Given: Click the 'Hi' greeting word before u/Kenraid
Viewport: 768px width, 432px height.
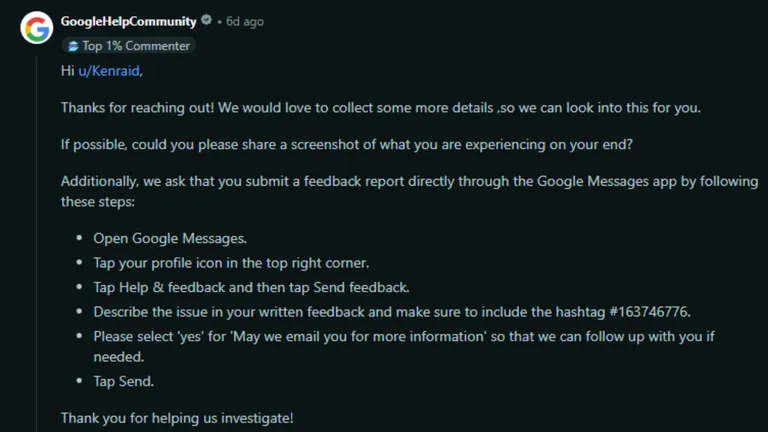Looking at the screenshot, I should tap(67, 71).
